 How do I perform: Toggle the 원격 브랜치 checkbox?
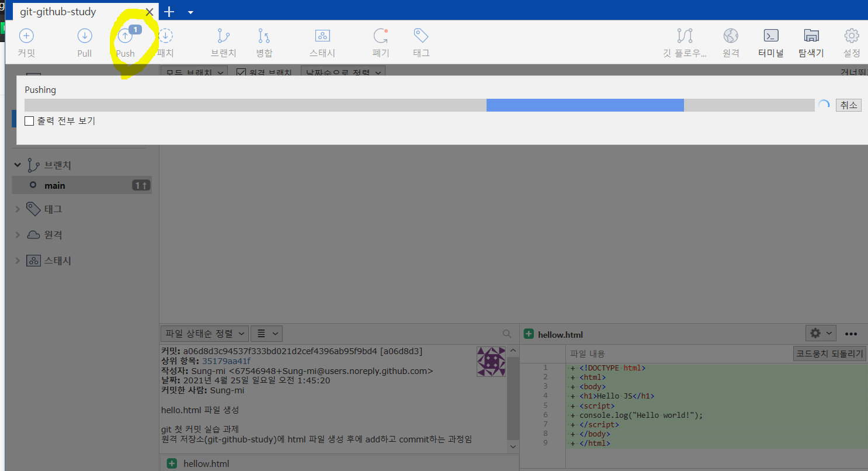coord(241,72)
